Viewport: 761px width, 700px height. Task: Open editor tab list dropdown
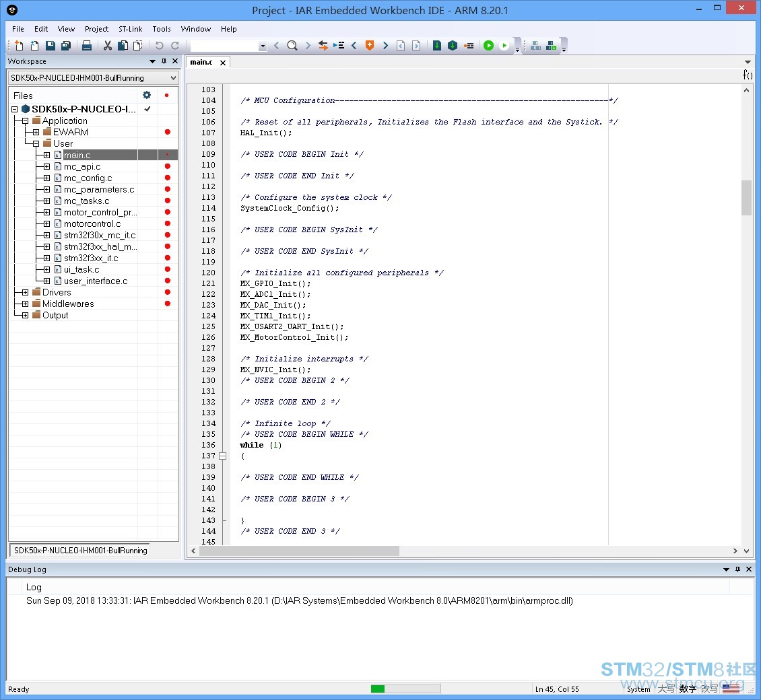(x=748, y=62)
